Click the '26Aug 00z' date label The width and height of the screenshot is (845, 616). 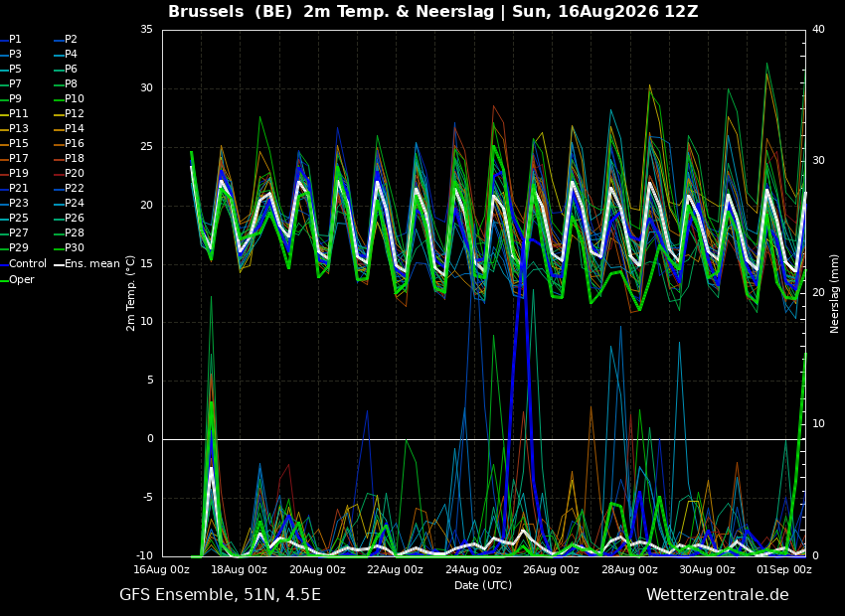[552, 569]
